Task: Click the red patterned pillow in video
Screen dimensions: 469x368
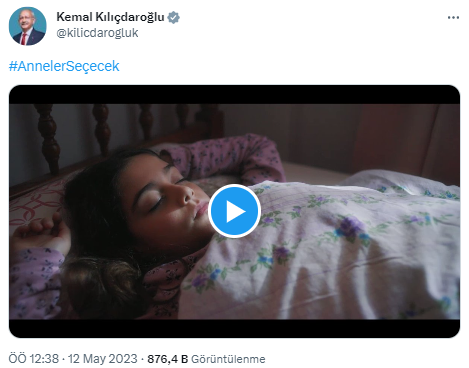Action: [37, 202]
